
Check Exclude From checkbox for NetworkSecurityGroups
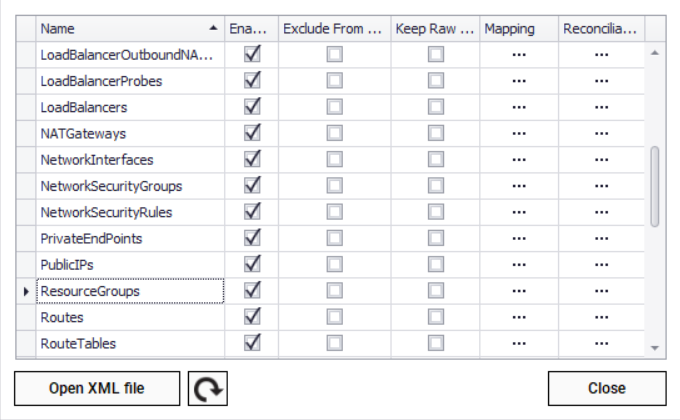[334, 186]
